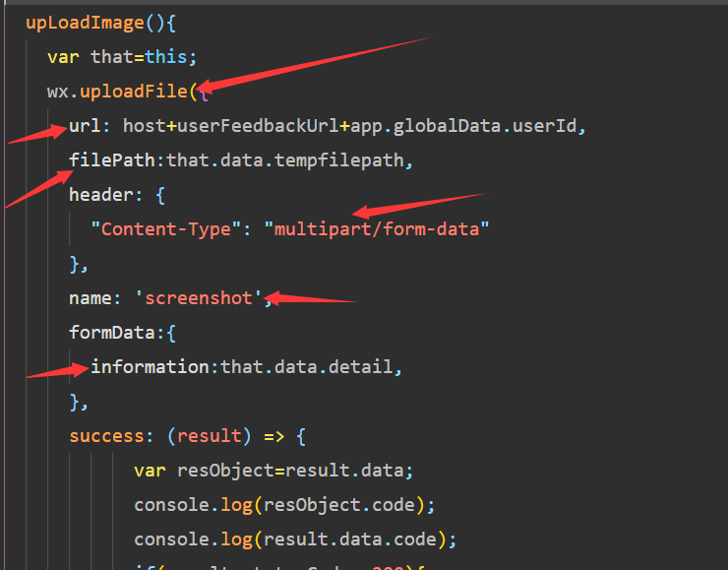Click the 'name' property key
The width and height of the screenshot is (728, 570).
tap(91, 298)
